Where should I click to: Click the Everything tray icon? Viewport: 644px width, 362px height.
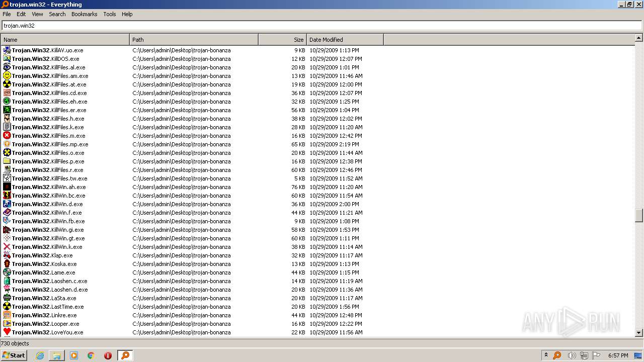tap(557, 355)
